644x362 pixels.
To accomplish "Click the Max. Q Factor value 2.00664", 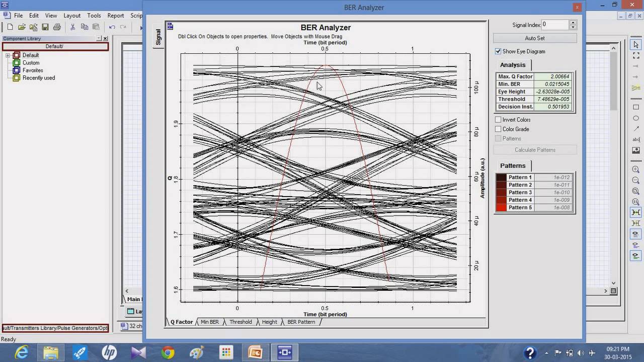I will 553,76.
